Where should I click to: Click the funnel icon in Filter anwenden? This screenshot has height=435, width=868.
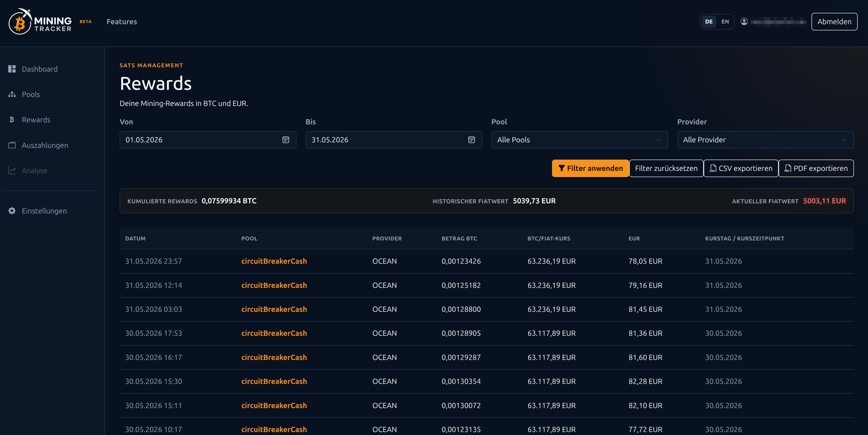pyautogui.click(x=561, y=168)
